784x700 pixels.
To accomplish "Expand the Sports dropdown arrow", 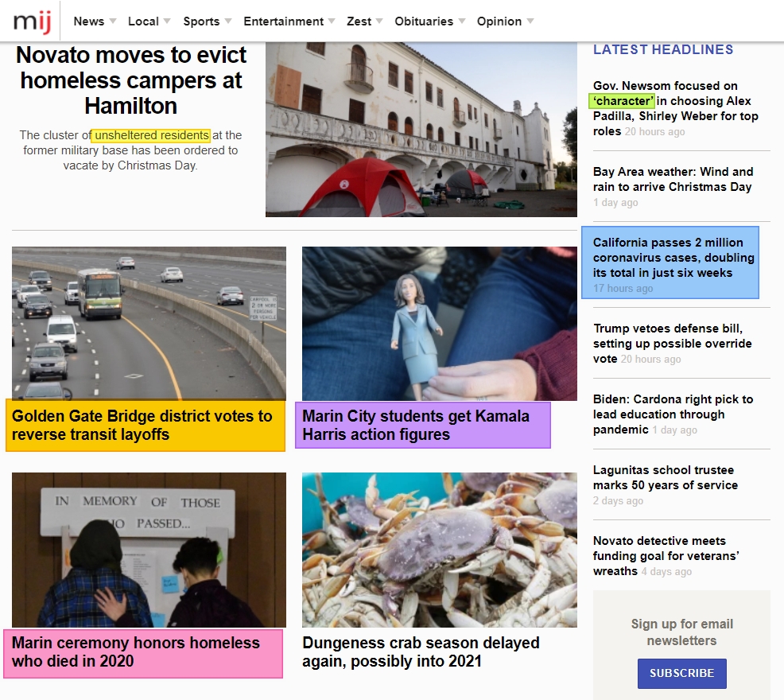I will click(x=228, y=21).
